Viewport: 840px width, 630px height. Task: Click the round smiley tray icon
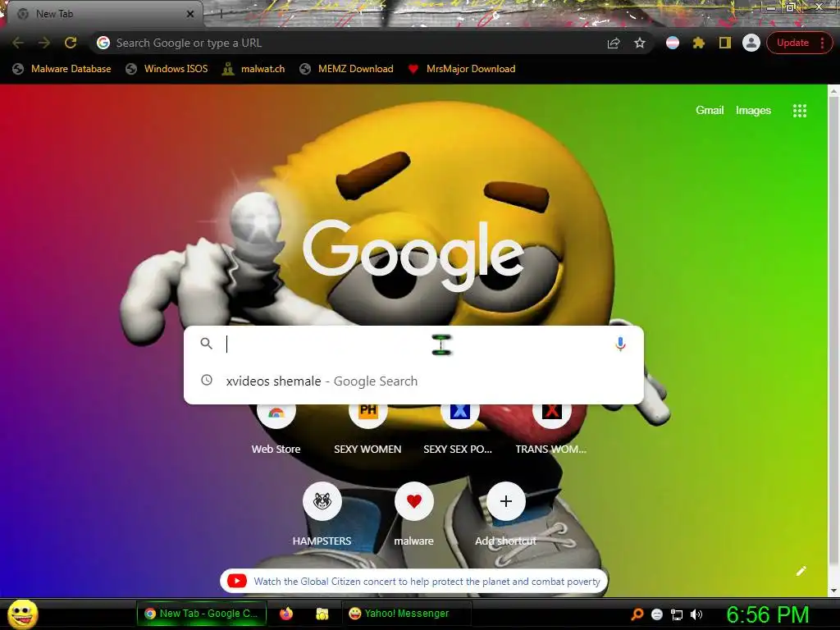[657, 614]
